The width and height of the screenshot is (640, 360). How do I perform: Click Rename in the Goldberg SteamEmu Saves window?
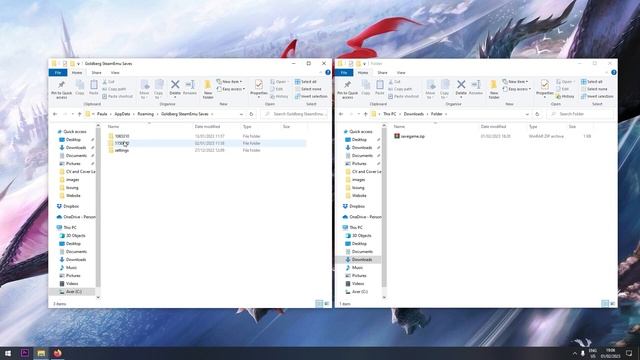190,87
